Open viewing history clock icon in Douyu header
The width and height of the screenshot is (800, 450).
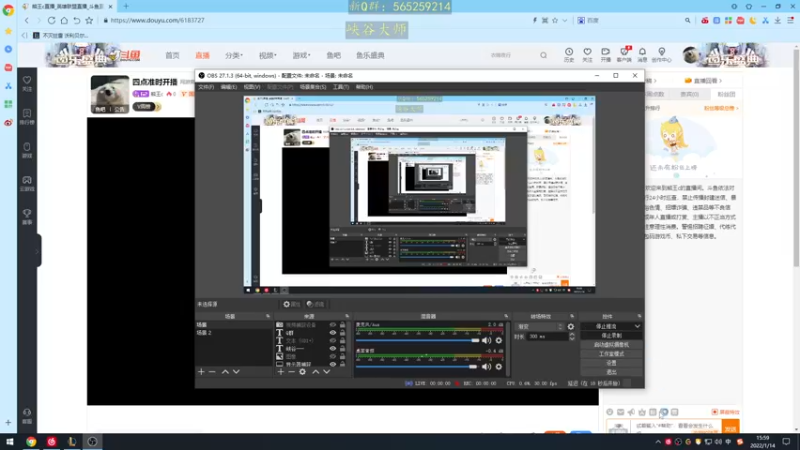[x=569, y=54]
